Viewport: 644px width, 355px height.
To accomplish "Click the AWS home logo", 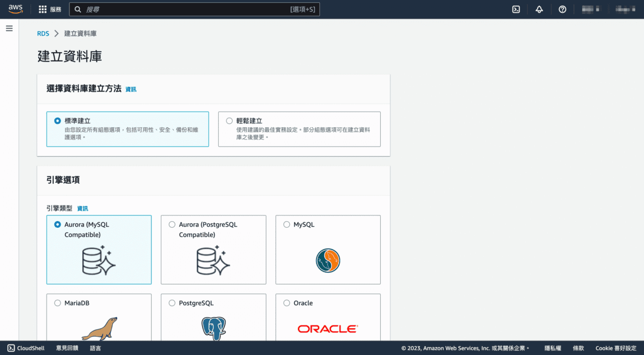I will pos(15,8).
